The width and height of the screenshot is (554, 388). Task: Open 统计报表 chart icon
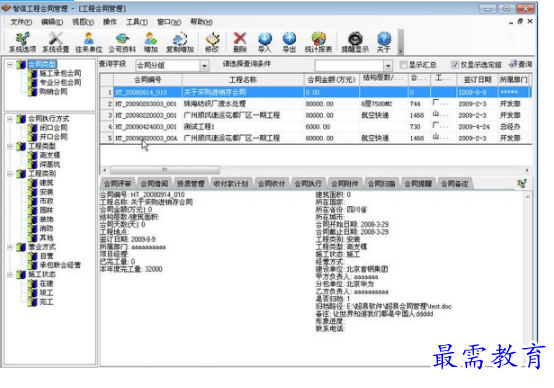[x=318, y=42]
